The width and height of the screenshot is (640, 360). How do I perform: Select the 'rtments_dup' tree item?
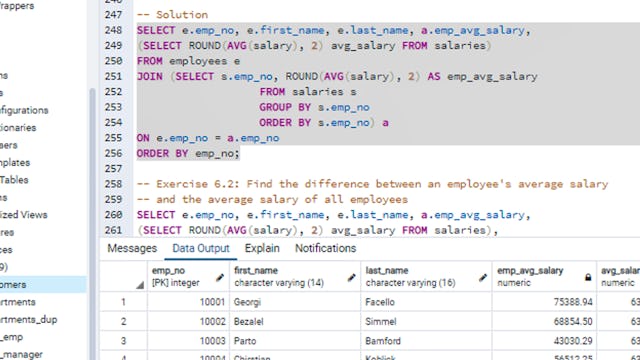click(x=29, y=320)
